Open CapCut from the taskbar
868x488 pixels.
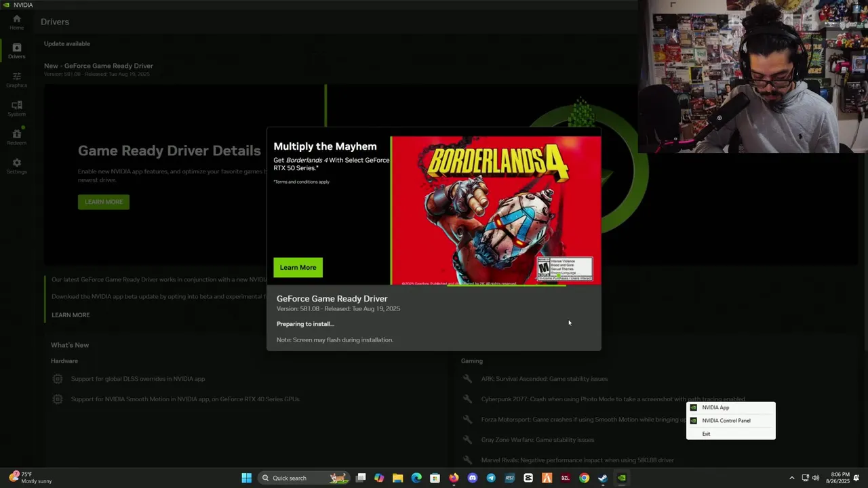tap(528, 478)
